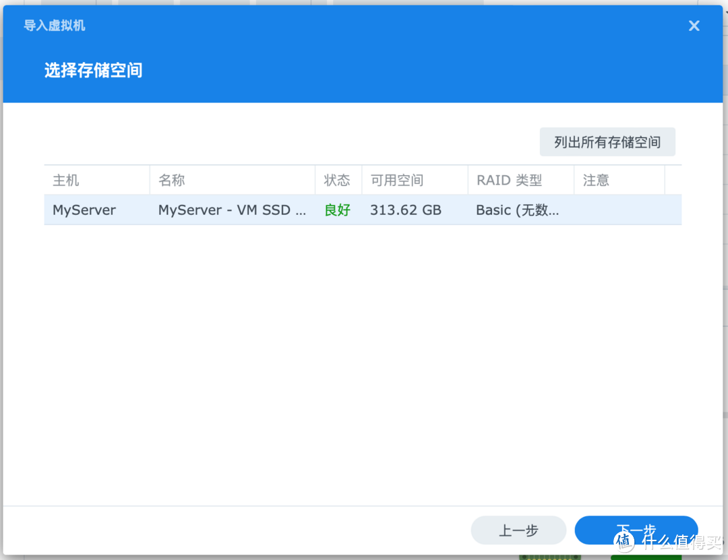Close the 导入虚拟机 dialog with the X
Image resolution: width=728 pixels, height=560 pixels.
pyautogui.click(x=694, y=25)
